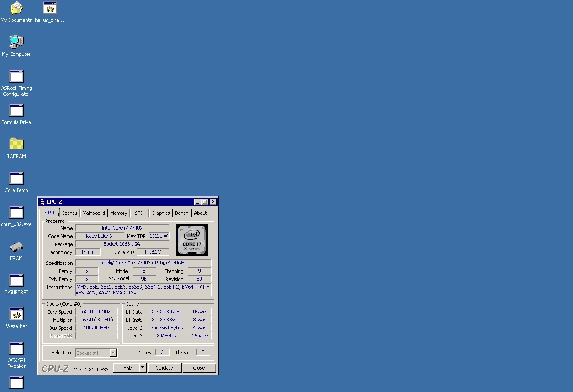The image size is (573, 392).
Task: Click the empty Rated FSB field
Action: pos(96,336)
